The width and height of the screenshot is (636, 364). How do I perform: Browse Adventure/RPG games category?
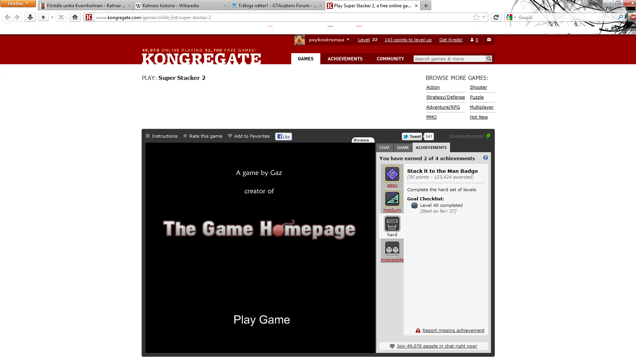[x=443, y=107]
